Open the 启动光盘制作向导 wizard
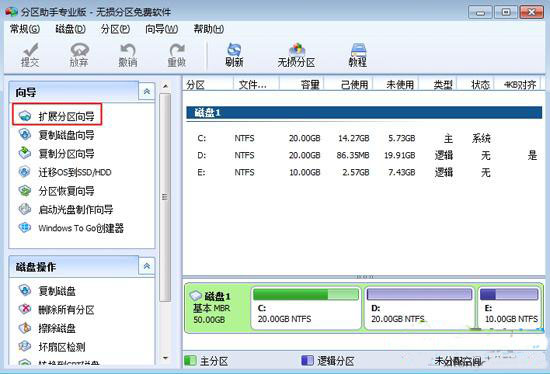Screen dimensions: 550x374 (66, 209)
